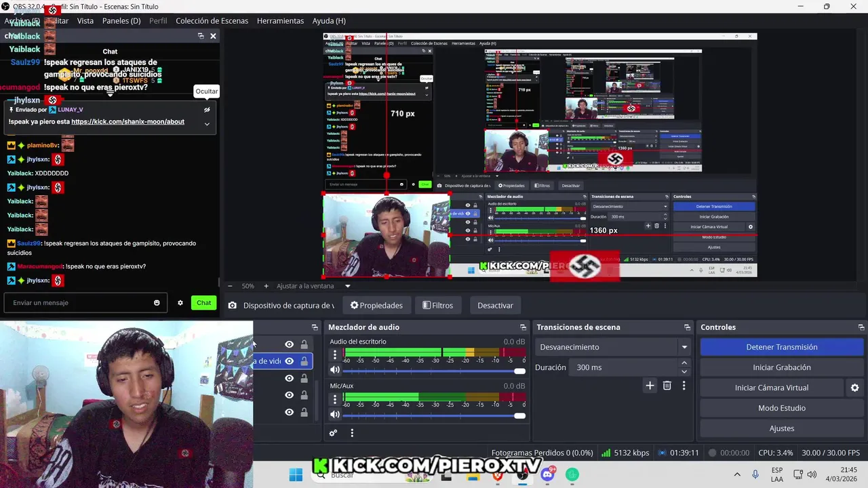Mute the Mic/Aux speaker
Viewport: 868px width, 488px height.
334,415
